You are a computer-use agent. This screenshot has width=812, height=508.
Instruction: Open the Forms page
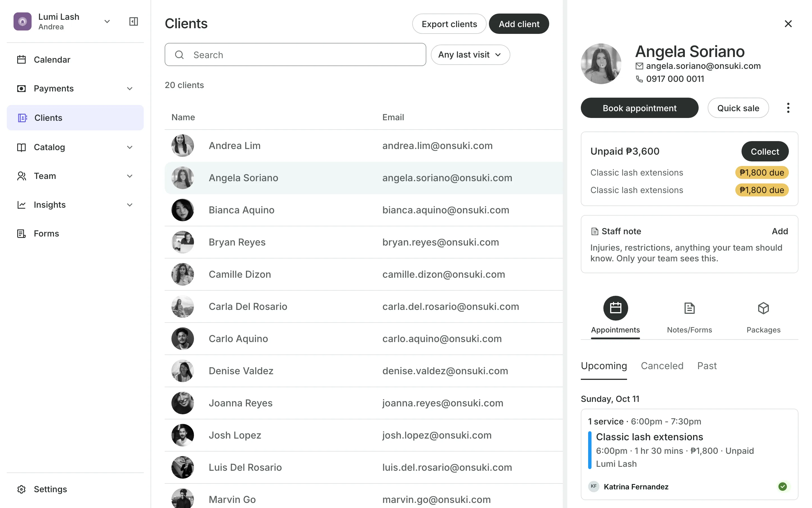75,233
